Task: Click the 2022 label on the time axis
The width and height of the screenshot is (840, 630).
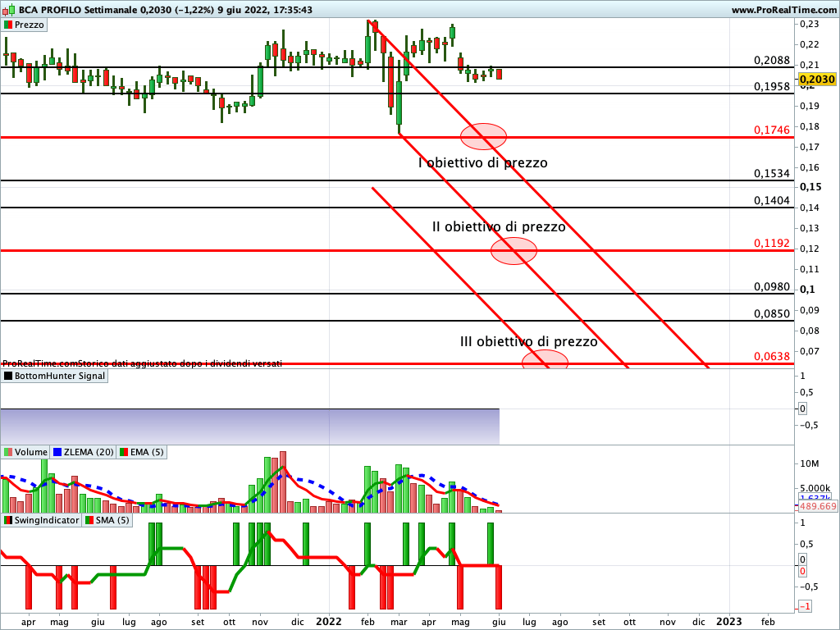Action: click(x=329, y=623)
